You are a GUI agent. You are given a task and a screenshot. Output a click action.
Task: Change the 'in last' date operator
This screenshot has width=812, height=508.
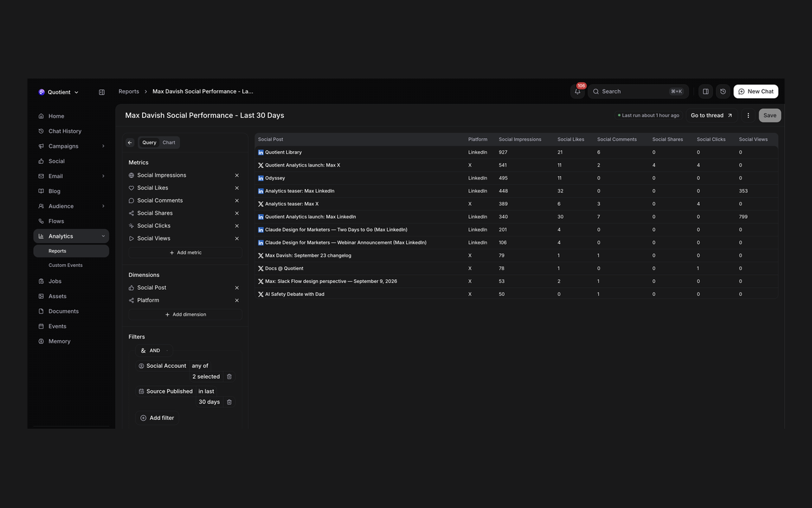(206, 391)
